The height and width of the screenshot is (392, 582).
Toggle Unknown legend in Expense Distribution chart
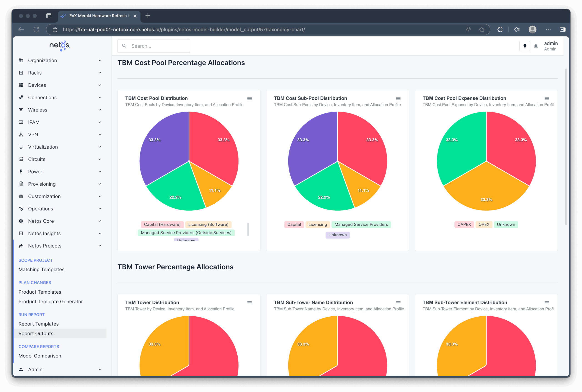pyautogui.click(x=506, y=225)
